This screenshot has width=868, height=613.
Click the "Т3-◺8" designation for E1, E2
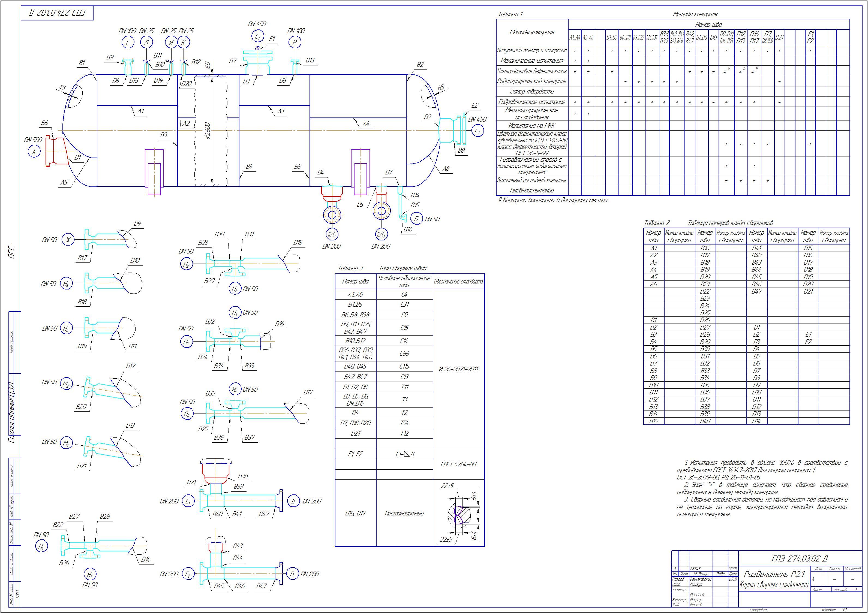click(x=404, y=454)
